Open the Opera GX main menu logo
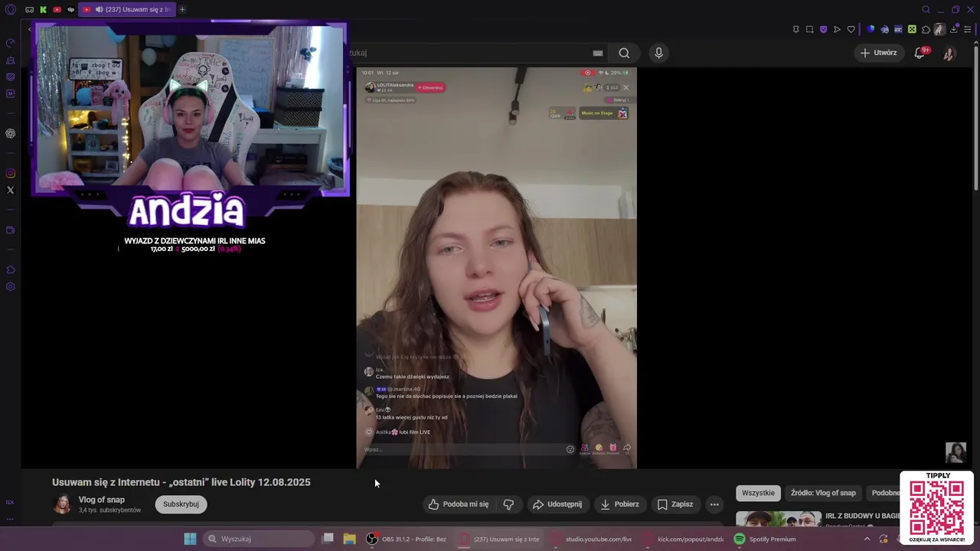This screenshot has width=980, height=551. pyautogui.click(x=10, y=10)
